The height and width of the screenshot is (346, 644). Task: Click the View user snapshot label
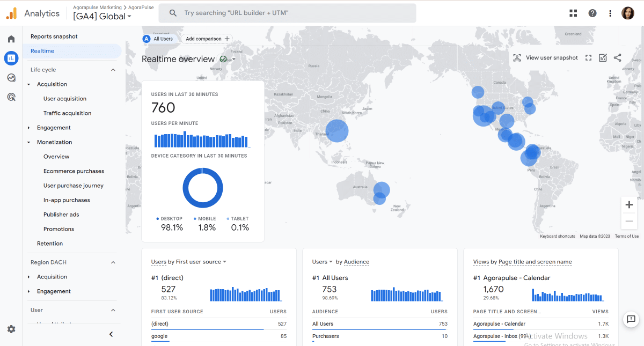coord(552,58)
